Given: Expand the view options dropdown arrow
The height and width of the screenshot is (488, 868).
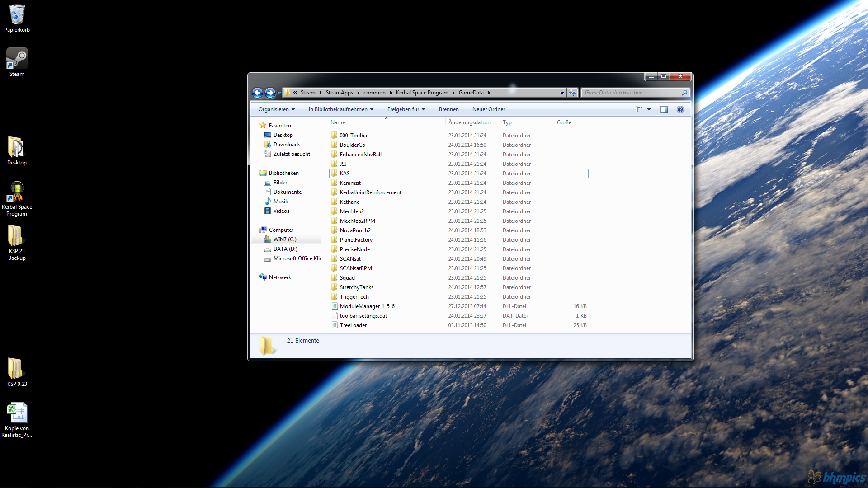Looking at the screenshot, I should (649, 109).
